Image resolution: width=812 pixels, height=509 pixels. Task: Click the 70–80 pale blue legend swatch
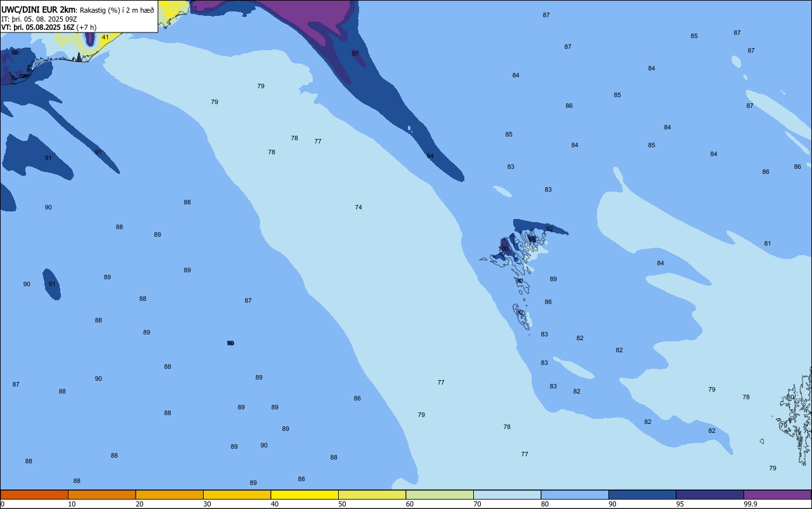click(x=507, y=494)
